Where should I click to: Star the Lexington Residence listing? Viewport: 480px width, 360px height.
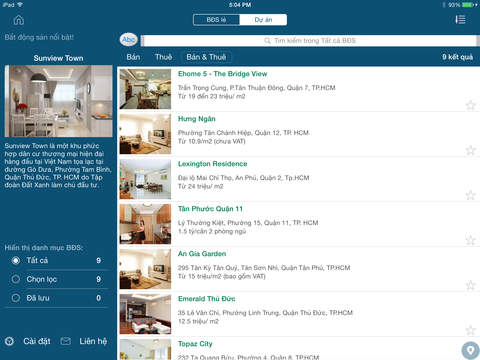[470, 195]
